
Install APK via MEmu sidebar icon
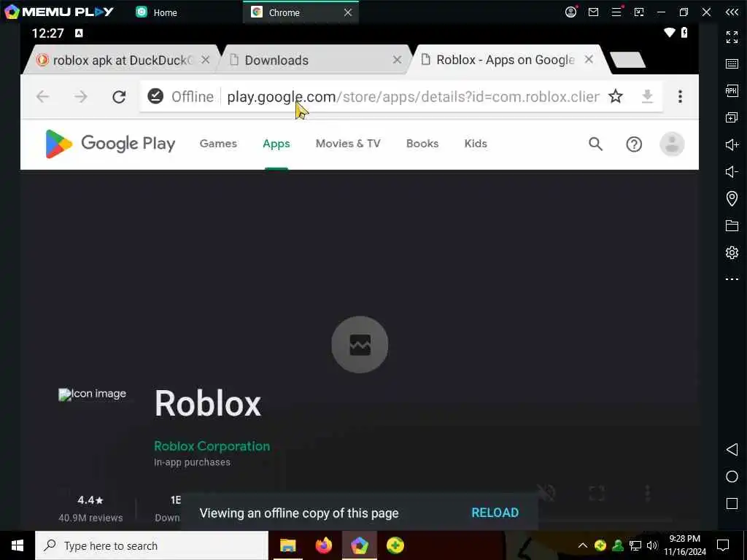pyautogui.click(x=732, y=90)
